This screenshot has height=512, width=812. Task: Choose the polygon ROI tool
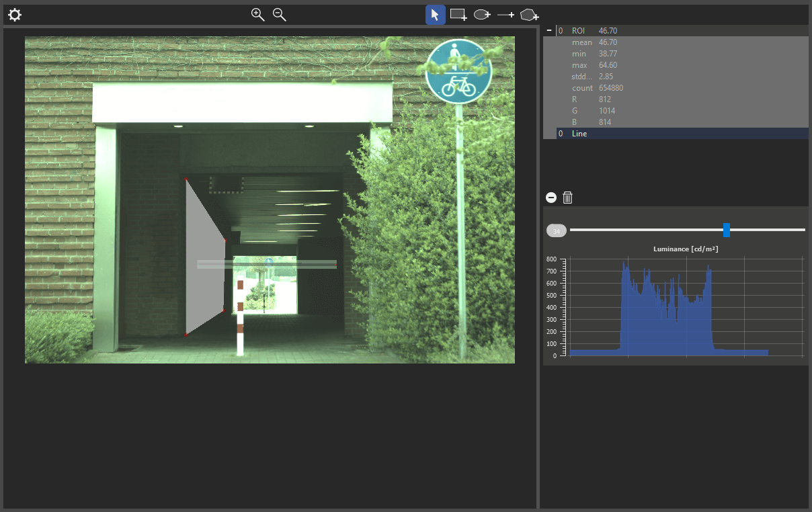coord(530,15)
